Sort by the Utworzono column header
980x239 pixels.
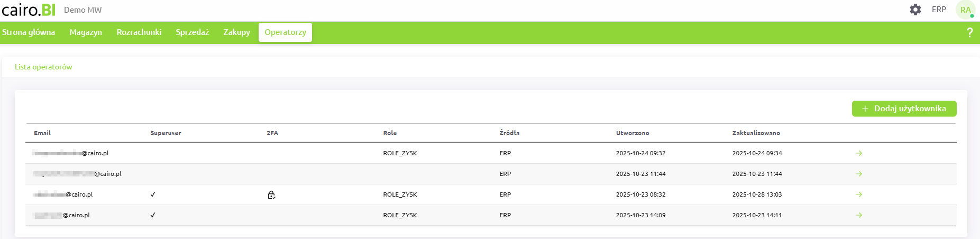coord(633,133)
